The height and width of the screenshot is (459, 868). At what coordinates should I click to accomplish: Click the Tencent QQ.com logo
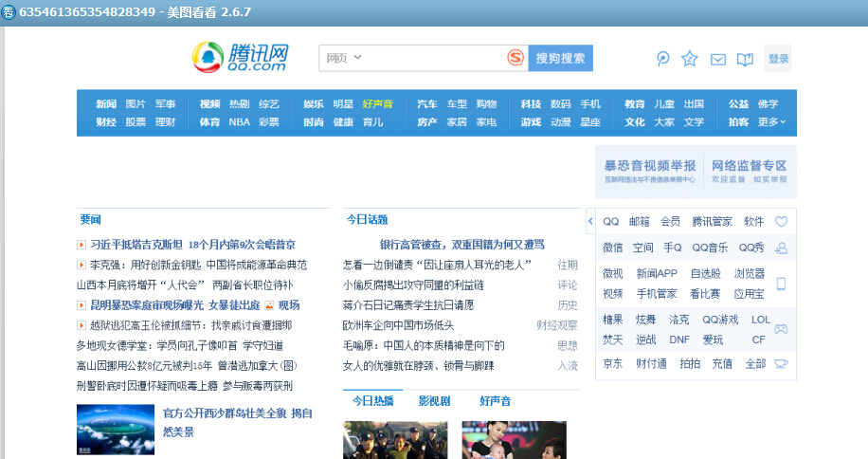(x=241, y=57)
